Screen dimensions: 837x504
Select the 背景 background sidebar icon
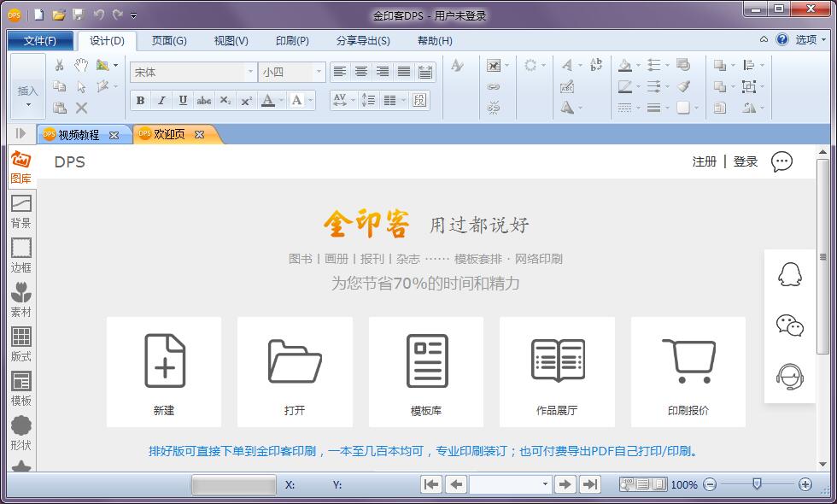click(x=20, y=211)
